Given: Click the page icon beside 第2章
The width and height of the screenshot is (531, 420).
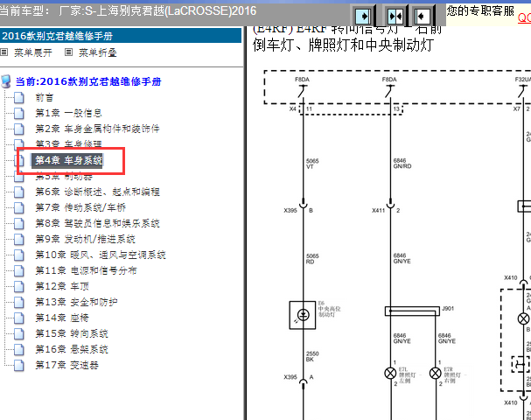Looking at the screenshot, I should (x=19, y=129).
